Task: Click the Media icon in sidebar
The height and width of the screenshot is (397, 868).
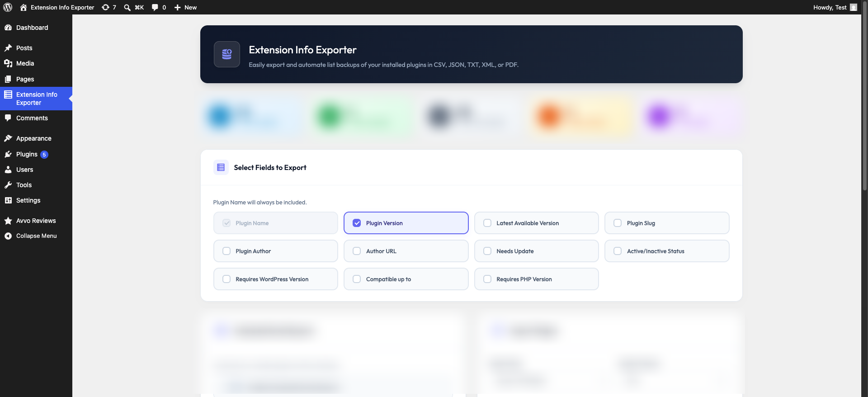Action: point(8,63)
